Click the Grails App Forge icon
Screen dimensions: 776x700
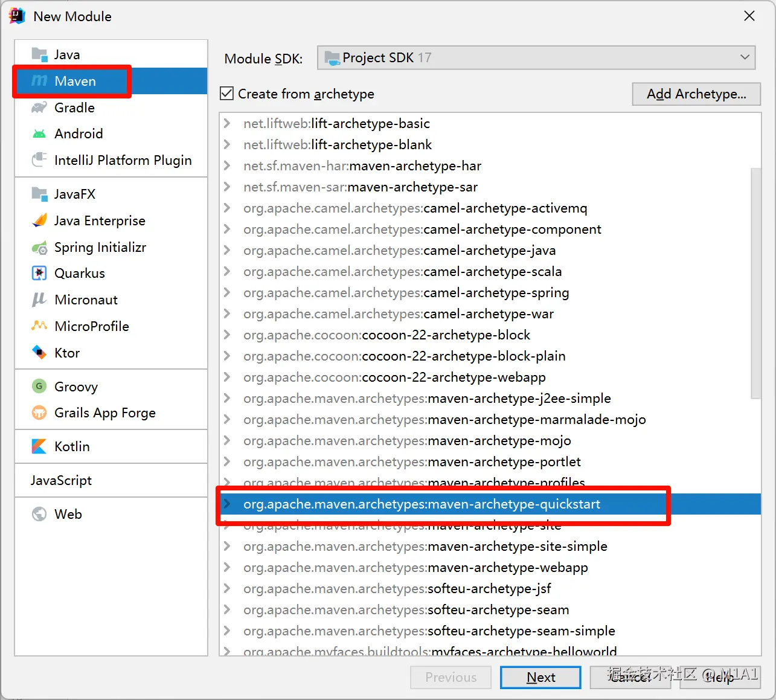click(39, 413)
